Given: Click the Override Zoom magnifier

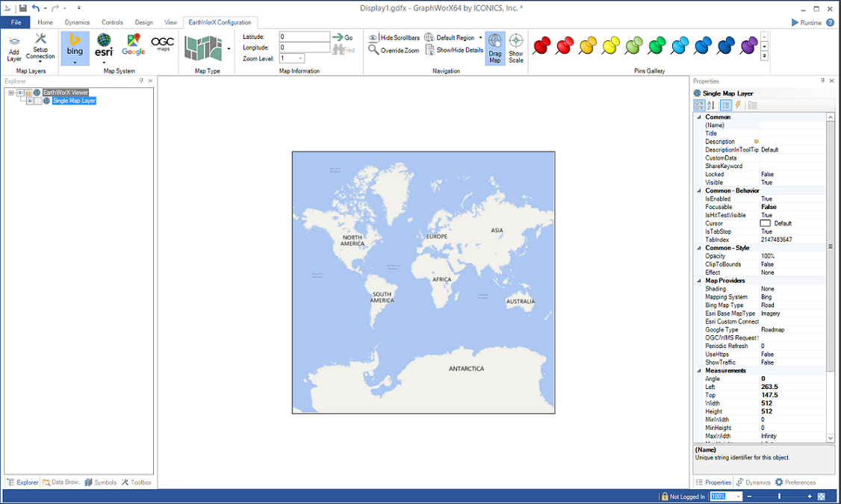Looking at the screenshot, I should coord(374,50).
